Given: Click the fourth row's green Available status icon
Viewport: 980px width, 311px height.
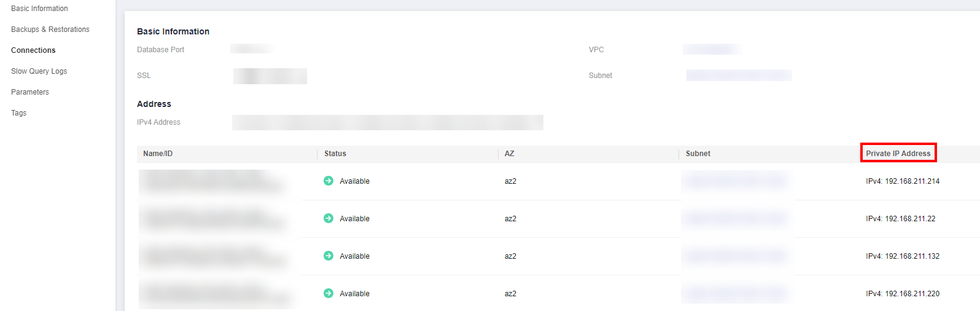Looking at the screenshot, I should tap(329, 293).
